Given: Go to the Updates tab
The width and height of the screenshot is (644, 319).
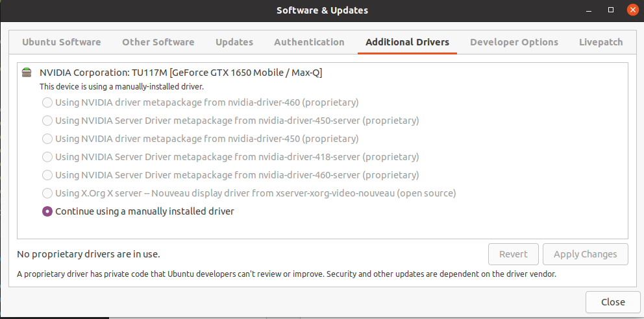Looking at the screenshot, I should tap(234, 42).
